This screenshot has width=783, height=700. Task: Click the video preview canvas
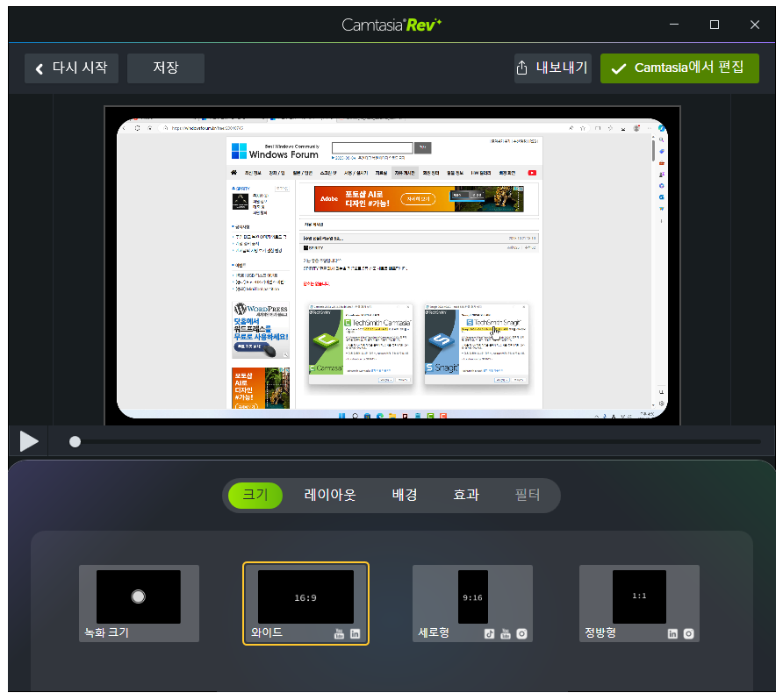[392, 266]
